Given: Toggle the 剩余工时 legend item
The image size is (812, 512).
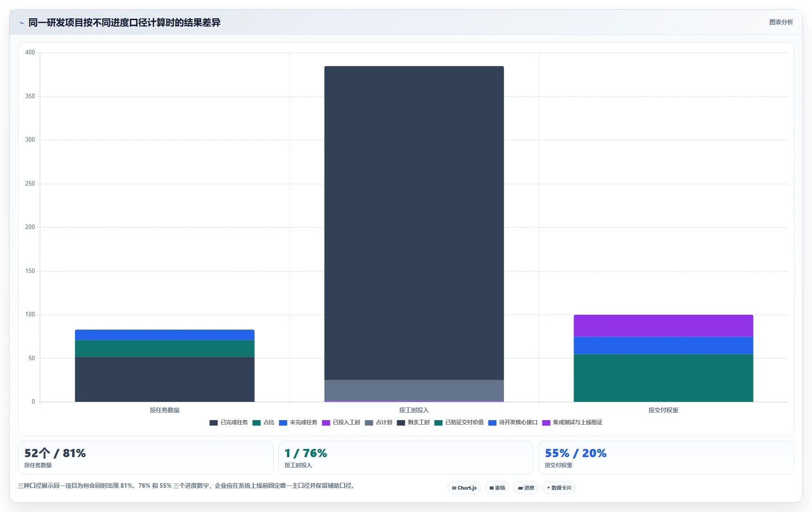Looking at the screenshot, I should point(413,422).
